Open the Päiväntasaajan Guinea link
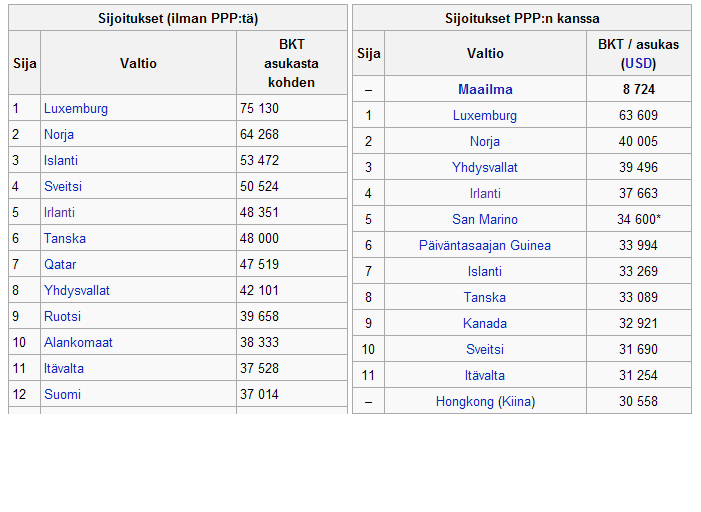Image resolution: width=701 pixels, height=512 pixels. coord(485,245)
